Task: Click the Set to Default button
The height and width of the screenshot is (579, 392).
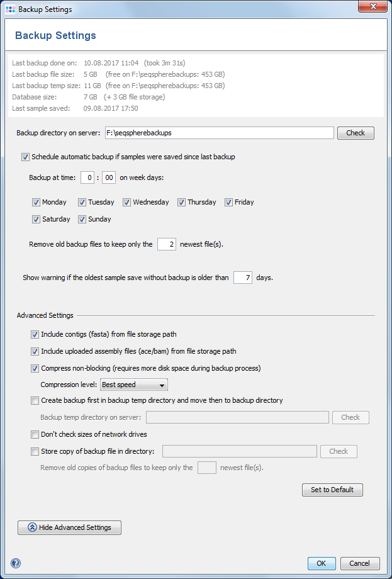Action: click(332, 490)
